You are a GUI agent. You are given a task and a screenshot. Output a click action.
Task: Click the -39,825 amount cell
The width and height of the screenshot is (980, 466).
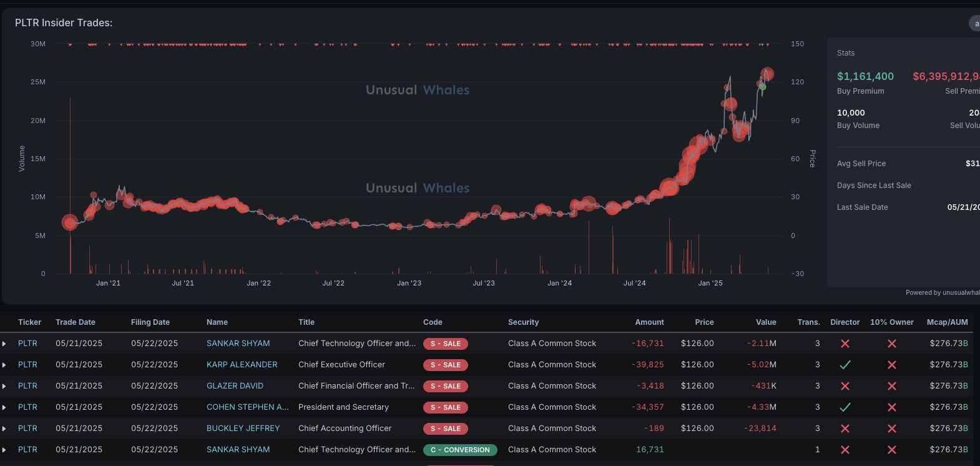click(x=647, y=365)
